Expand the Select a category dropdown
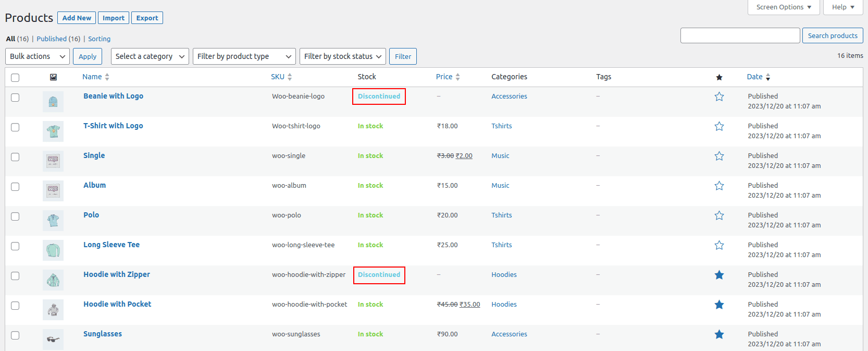 [x=150, y=56]
